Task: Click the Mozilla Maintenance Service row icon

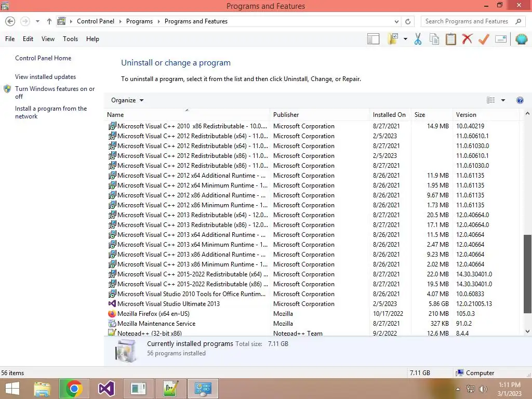Action: click(x=112, y=324)
